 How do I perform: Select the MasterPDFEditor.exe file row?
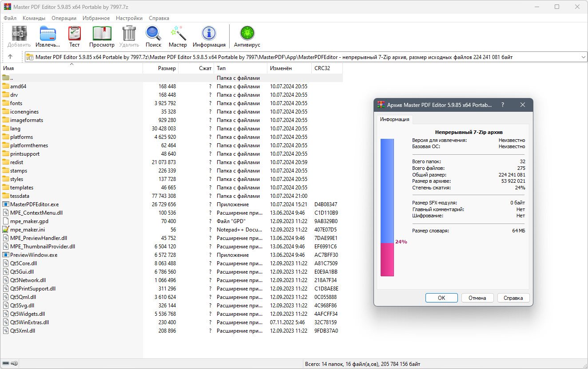point(34,204)
